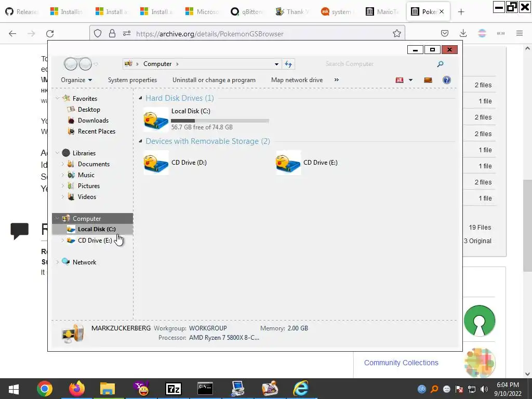
Task: Toggle the preview pane icon
Action: [x=428, y=80]
